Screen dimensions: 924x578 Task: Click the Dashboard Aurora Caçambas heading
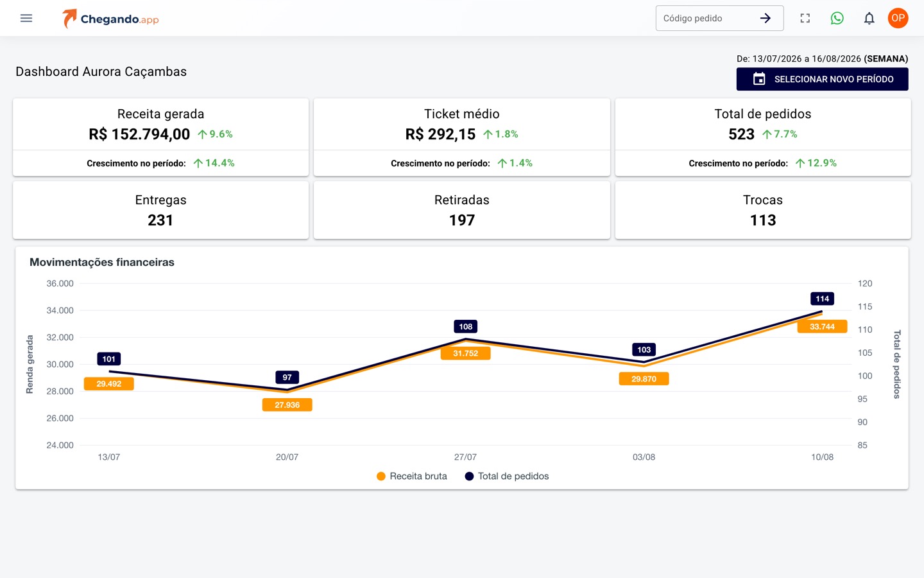[x=101, y=72]
